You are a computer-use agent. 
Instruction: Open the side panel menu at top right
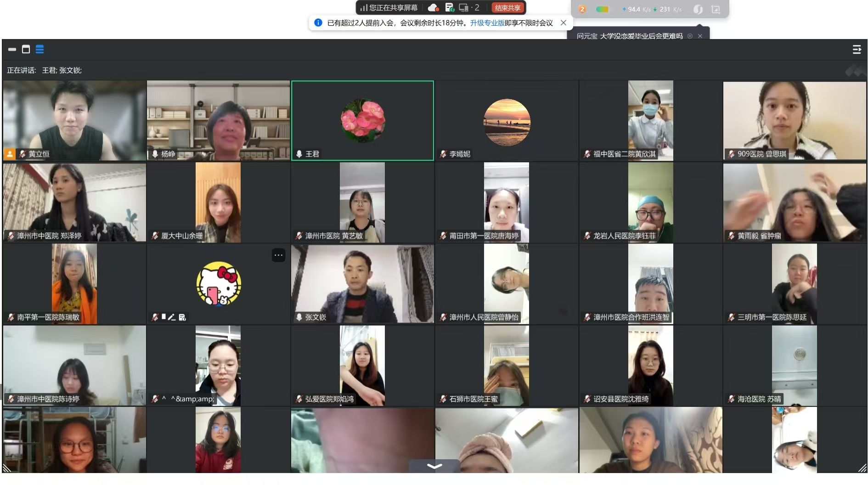857,50
